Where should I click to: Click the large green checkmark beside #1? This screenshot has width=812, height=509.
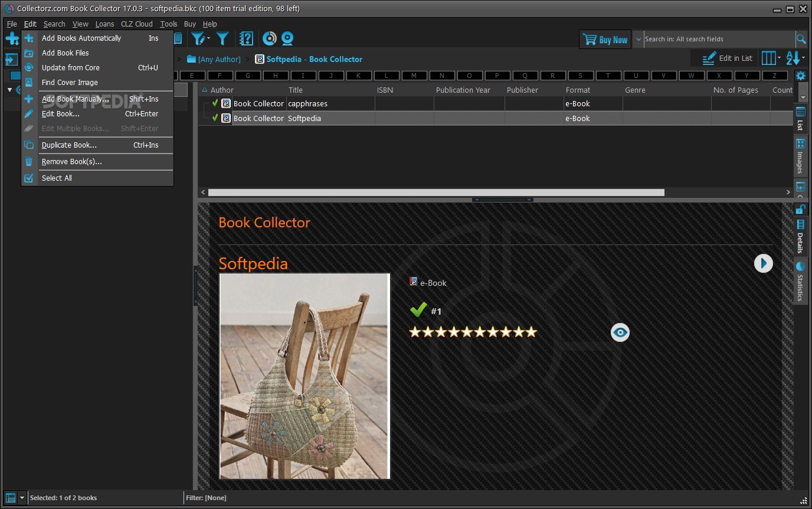(x=418, y=309)
